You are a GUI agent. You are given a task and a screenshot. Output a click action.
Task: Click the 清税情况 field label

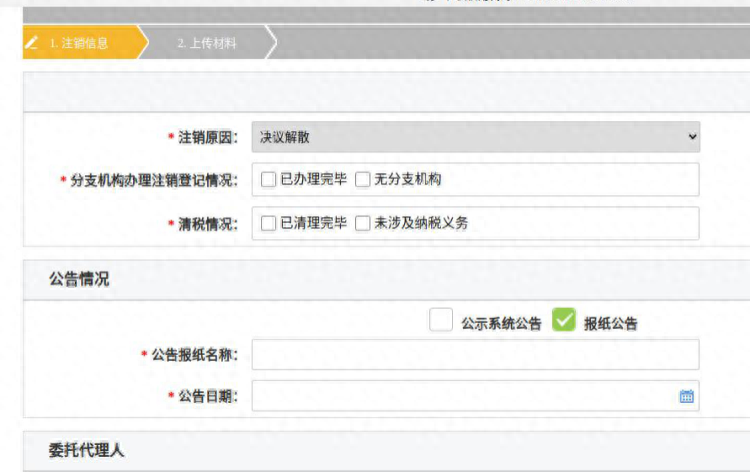[x=207, y=224]
